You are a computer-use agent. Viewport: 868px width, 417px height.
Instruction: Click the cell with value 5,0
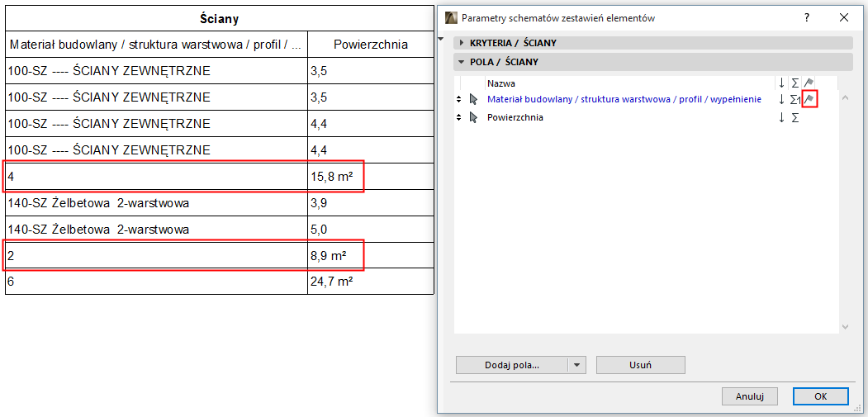click(371, 230)
